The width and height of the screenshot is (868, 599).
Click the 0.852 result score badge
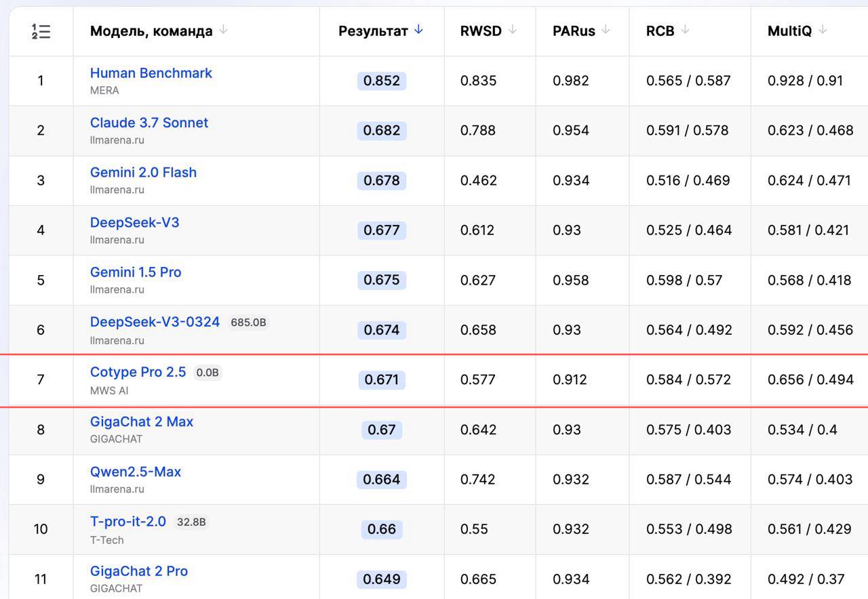coord(381,81)
